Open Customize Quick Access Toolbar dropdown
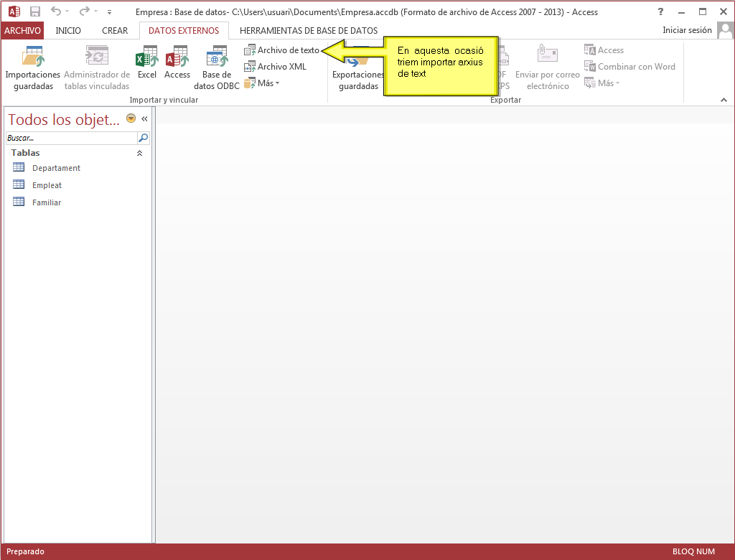The height and width of the screenshot is (560, 735). click(109, 11)
